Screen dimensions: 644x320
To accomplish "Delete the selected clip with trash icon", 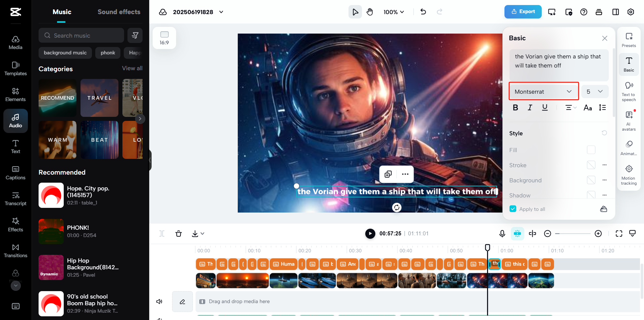I will [x=178, y=234].
